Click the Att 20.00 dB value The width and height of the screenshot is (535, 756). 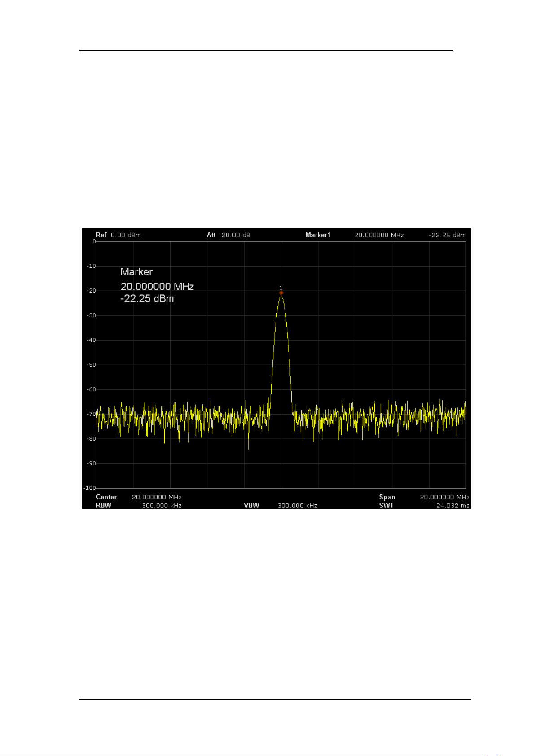(x=236, y=235)
